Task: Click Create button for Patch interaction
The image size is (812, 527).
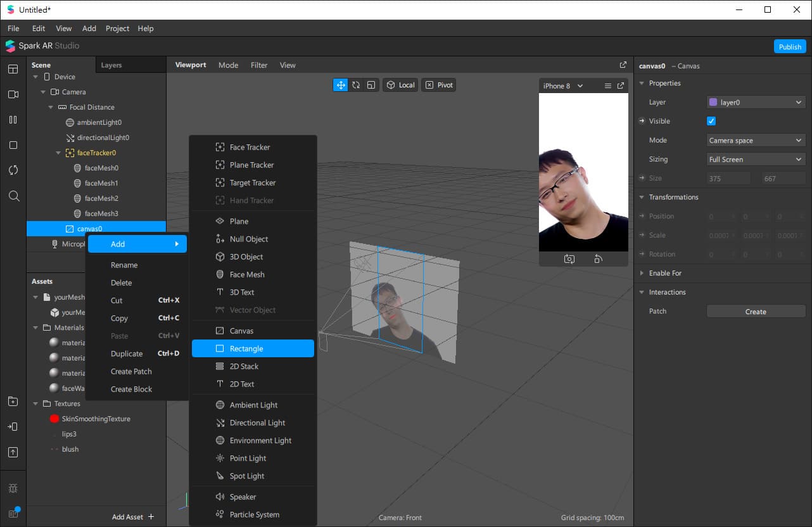Action: click(x=756, y=312)
